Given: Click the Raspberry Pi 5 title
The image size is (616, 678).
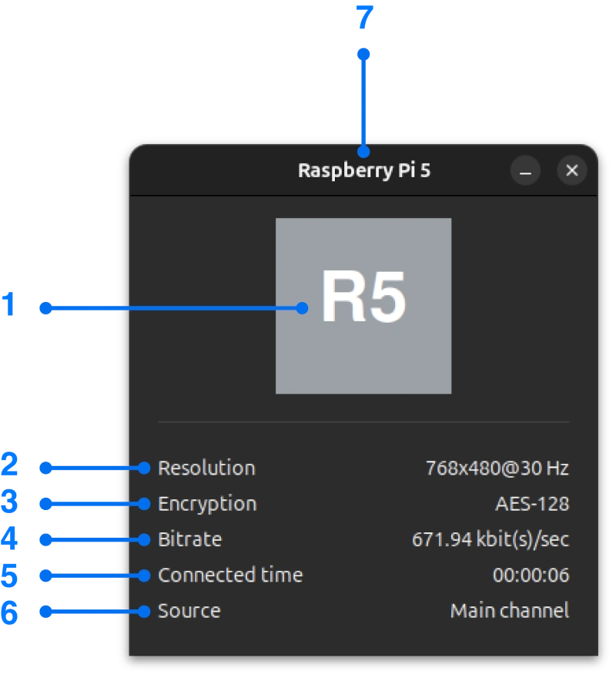Looking at the screenshot, I should pyautogui.click(x=364, y=171).
